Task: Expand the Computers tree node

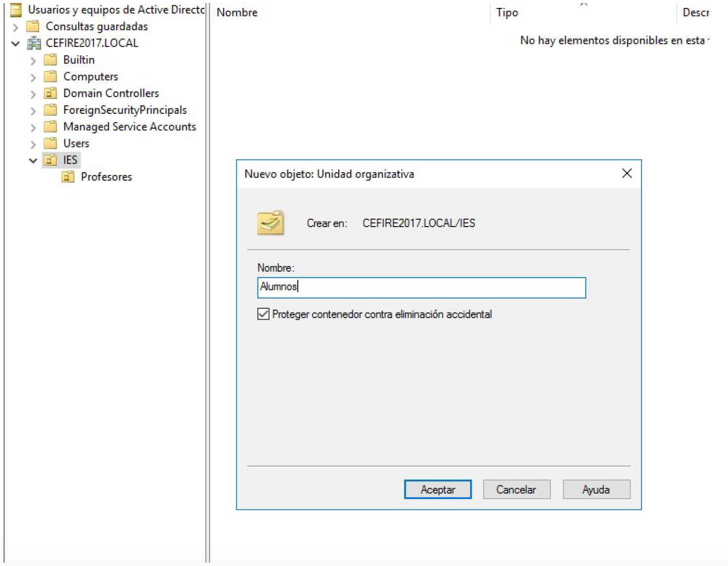Action: [33, 77]
